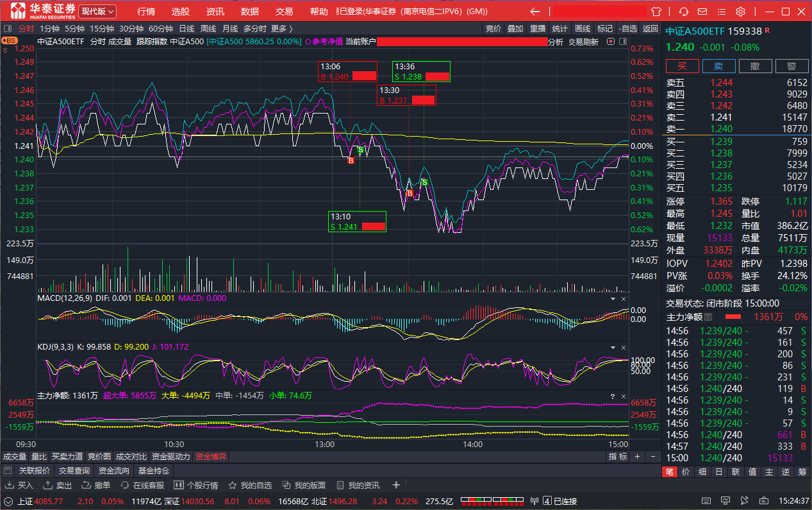The image size is (812, 510).
Task: Toggle the BS trade markers badge
Action: click(9, 40)
